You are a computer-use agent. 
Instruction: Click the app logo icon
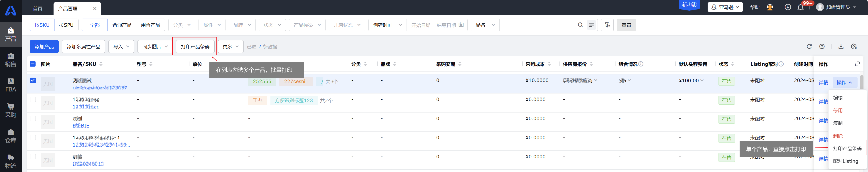coord(10,11)
